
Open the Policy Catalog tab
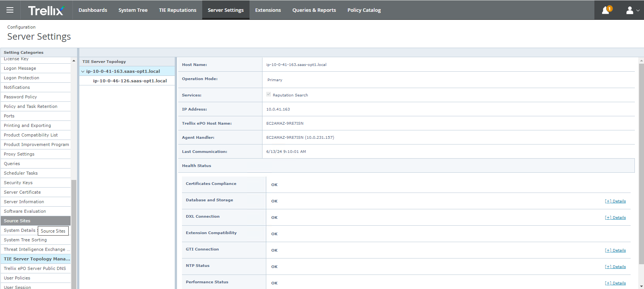(364, 10)
